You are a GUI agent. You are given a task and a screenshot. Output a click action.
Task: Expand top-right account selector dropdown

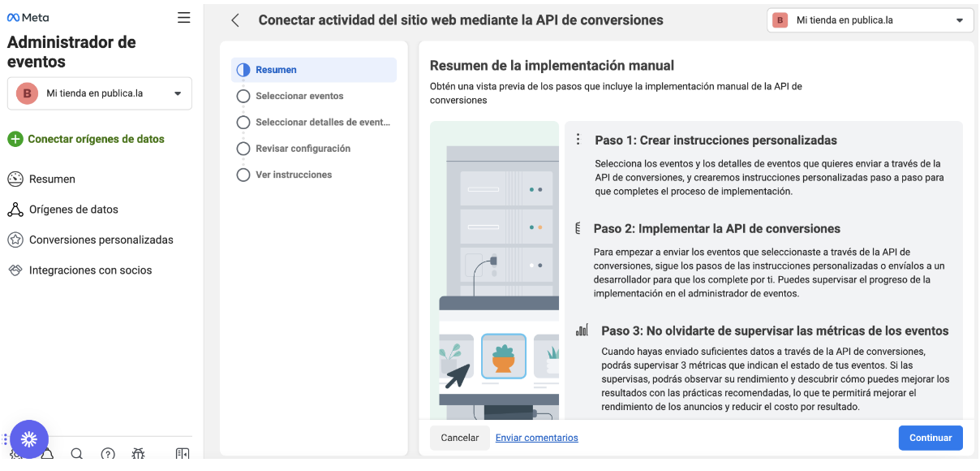coord(870,20)
